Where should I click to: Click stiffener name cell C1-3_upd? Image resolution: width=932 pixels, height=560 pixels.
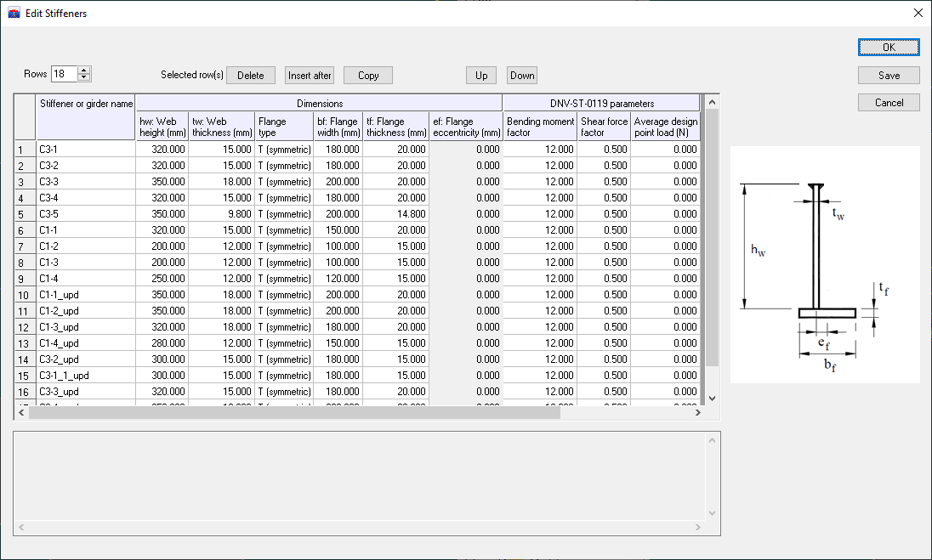(x=86, y=327)
